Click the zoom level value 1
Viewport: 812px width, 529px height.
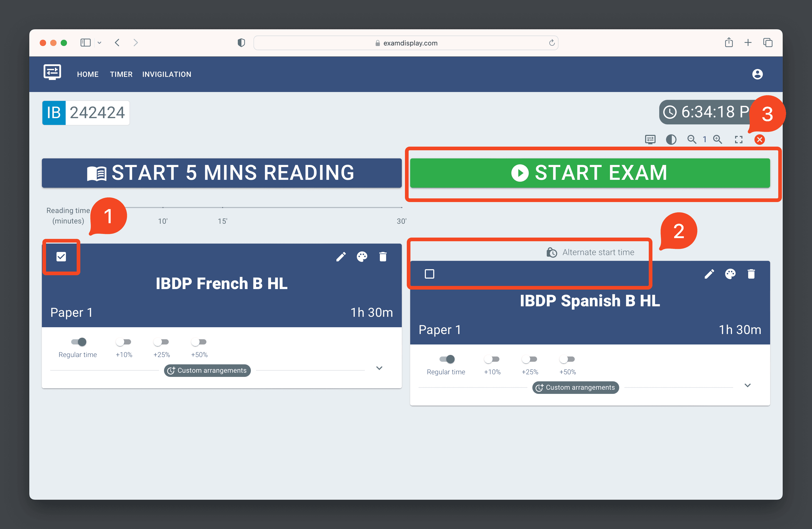704,139
